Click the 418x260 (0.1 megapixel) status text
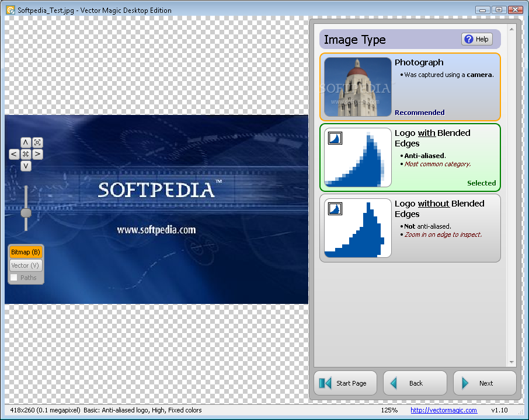The image size is (529, 420). point(45,410)
